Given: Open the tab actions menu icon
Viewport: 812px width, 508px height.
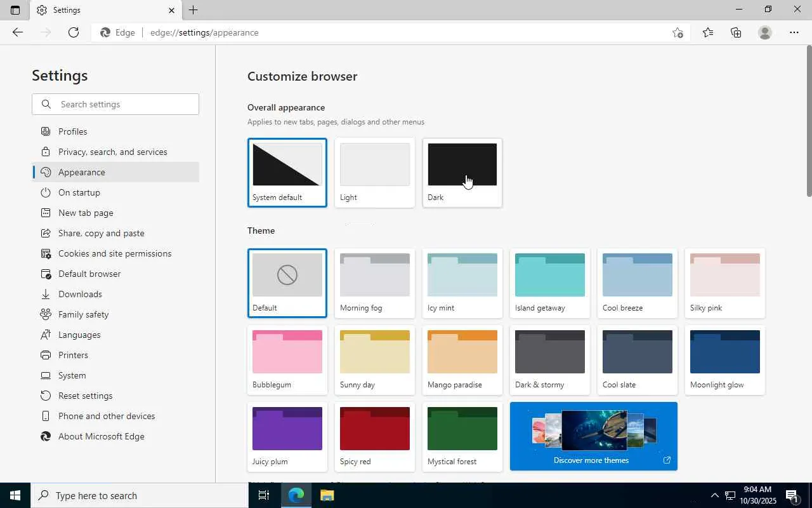Looking at the screenshot, I should pyautogui.click(x=15, y=10).
